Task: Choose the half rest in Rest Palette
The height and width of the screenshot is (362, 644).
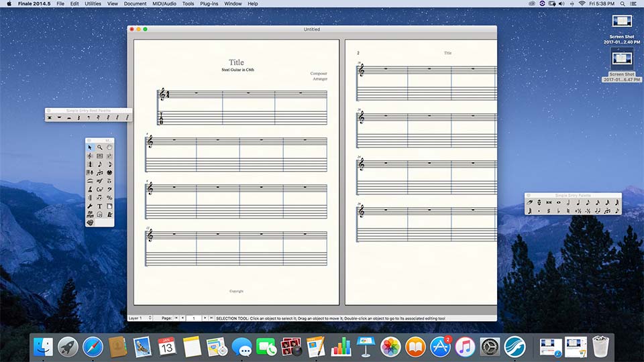Action: (69, 117)
